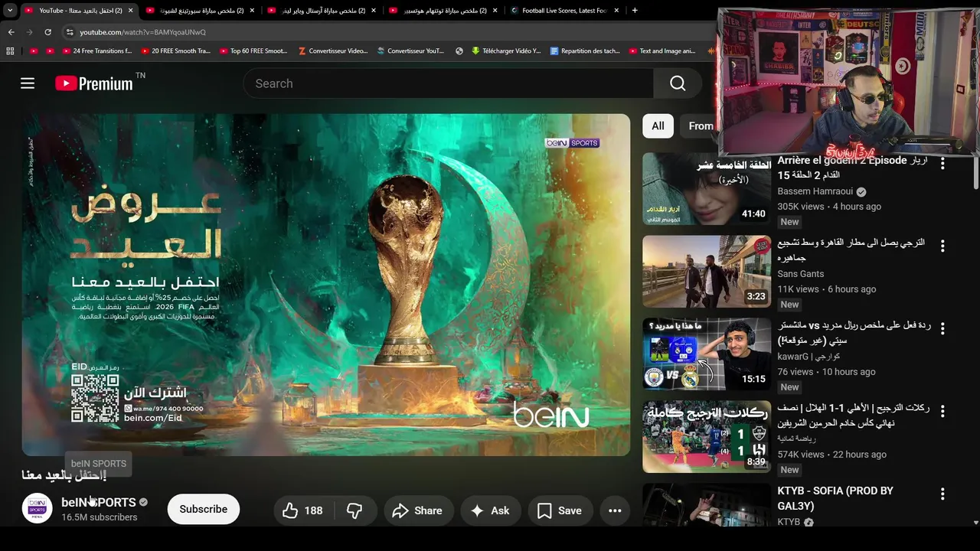Image resolution: width=980 pixels, height=551 pixels.
Task: Go forward in browser history
Action: 29,32
